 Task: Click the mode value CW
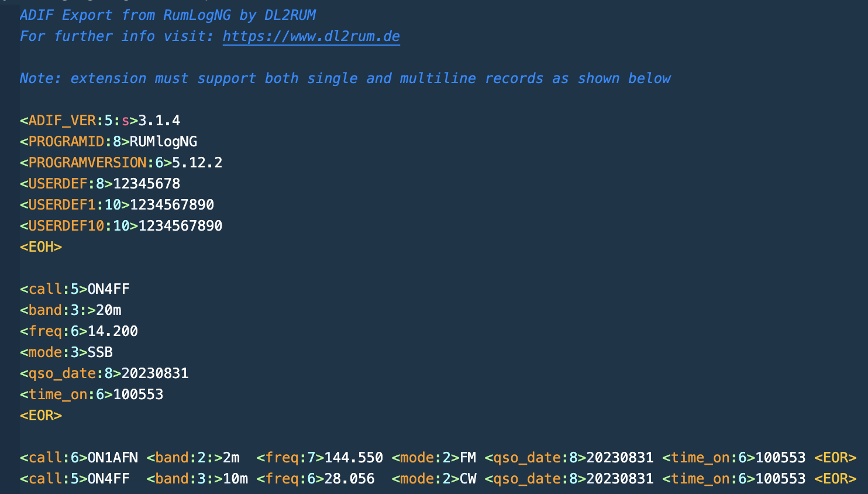click(x=468, y=479)
